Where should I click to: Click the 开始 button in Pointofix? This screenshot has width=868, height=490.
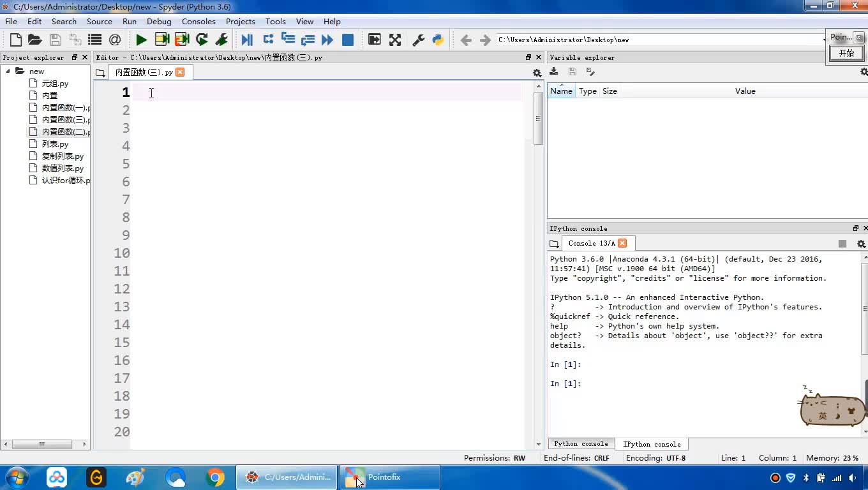tap(846, 53)
